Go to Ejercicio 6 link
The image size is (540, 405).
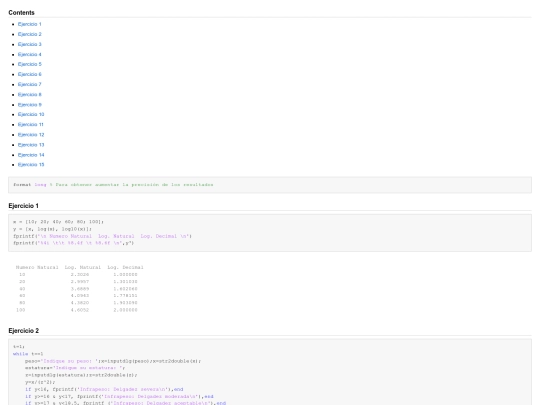tap(30, 74)
